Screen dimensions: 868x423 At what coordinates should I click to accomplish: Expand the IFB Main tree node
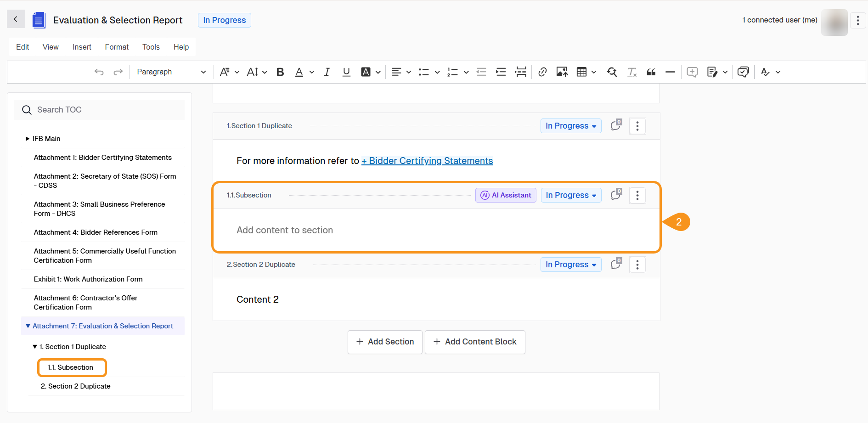click(27, 138)
